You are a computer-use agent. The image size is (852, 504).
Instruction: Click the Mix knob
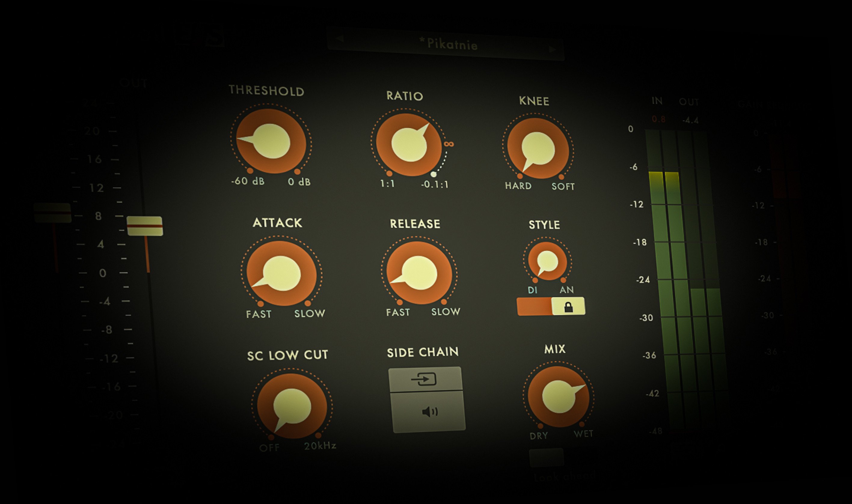(558, 396)
